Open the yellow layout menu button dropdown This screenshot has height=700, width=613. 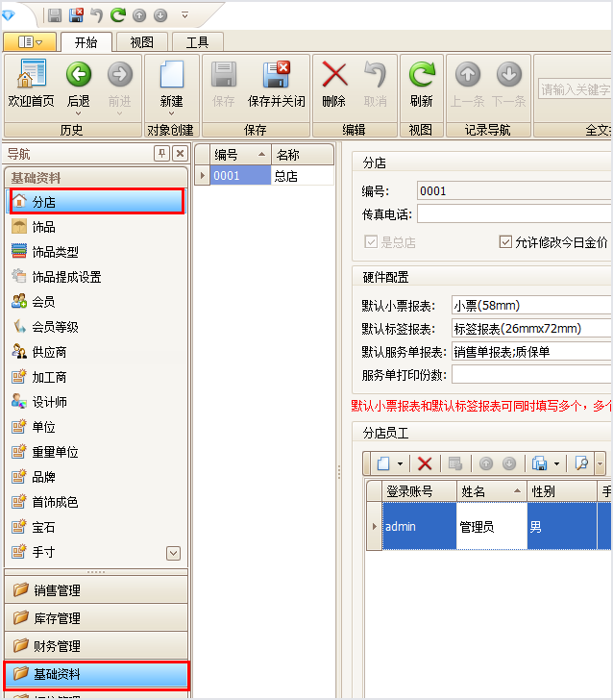(x=30, y=42)
